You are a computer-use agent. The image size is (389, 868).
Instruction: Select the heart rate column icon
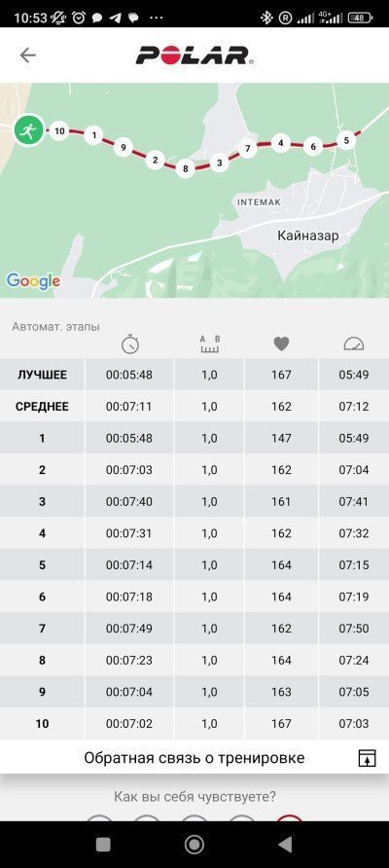point(282,344)
